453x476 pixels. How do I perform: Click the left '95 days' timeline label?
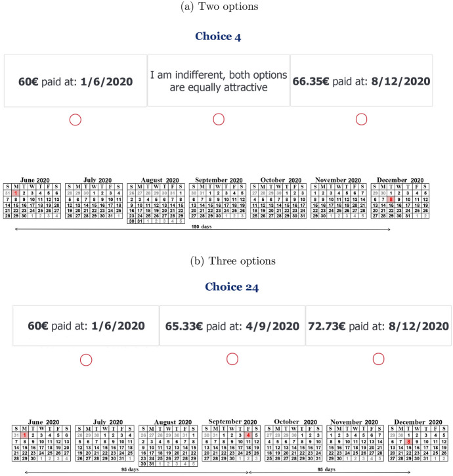[x=128, y=470]
